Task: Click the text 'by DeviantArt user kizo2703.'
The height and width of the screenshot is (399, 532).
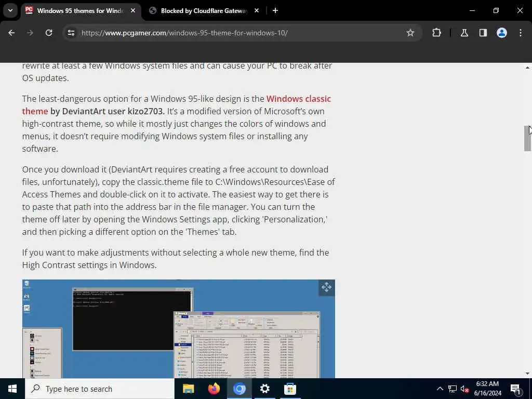Action: pyautogui.click(x=107, y=111)
